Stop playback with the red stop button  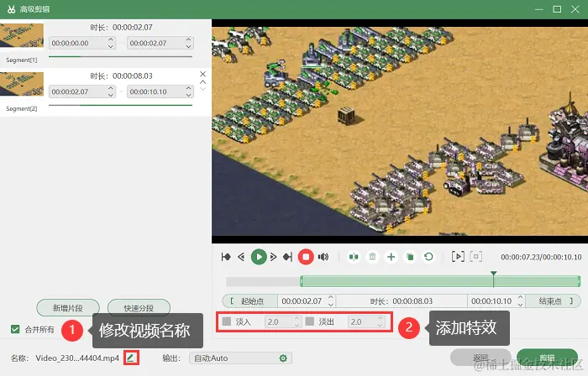(x=306, y=257)
